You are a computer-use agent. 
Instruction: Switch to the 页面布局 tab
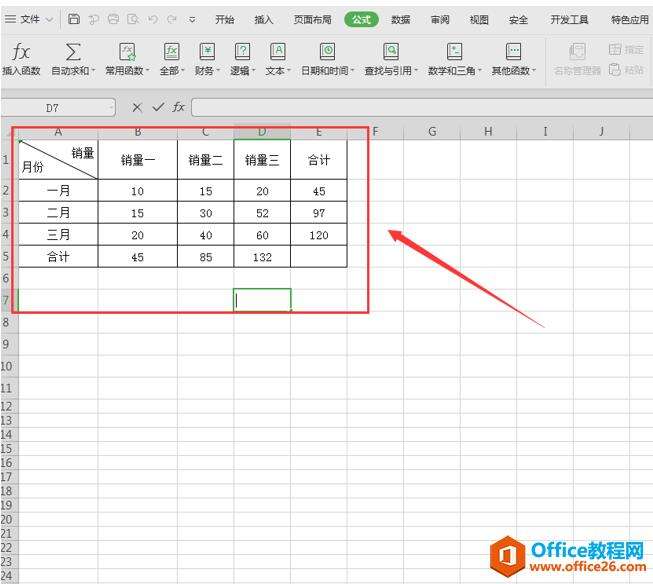[312, 20]
